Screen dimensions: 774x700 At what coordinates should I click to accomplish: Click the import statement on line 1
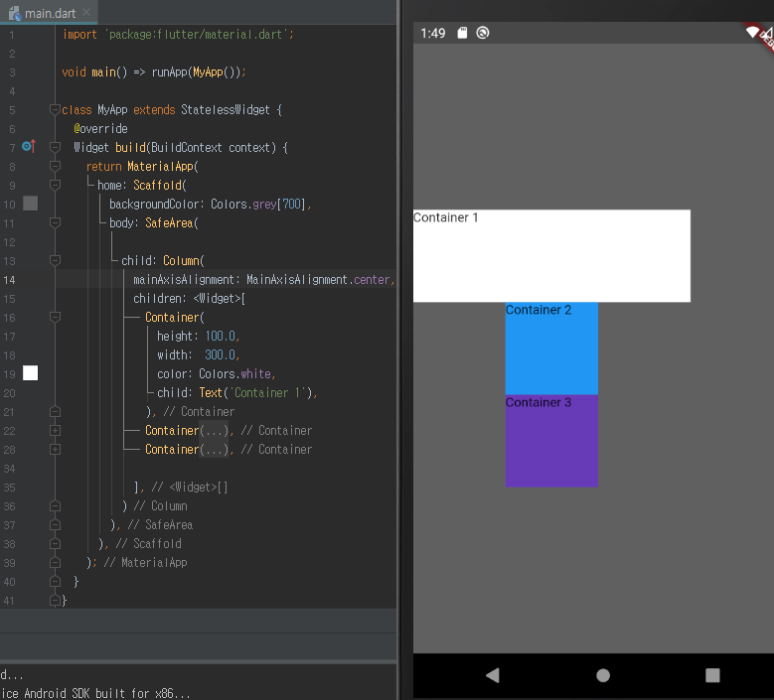178,35
